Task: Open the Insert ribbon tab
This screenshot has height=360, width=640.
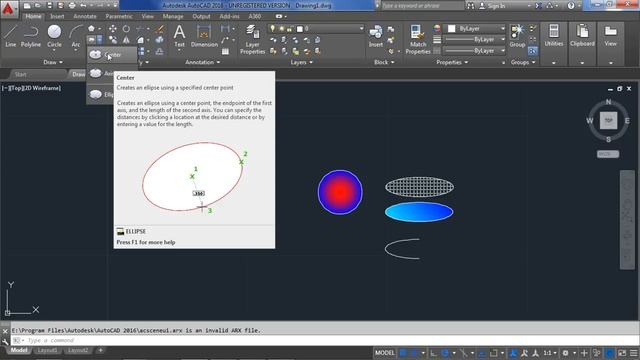Action: [x=57, y=17]
